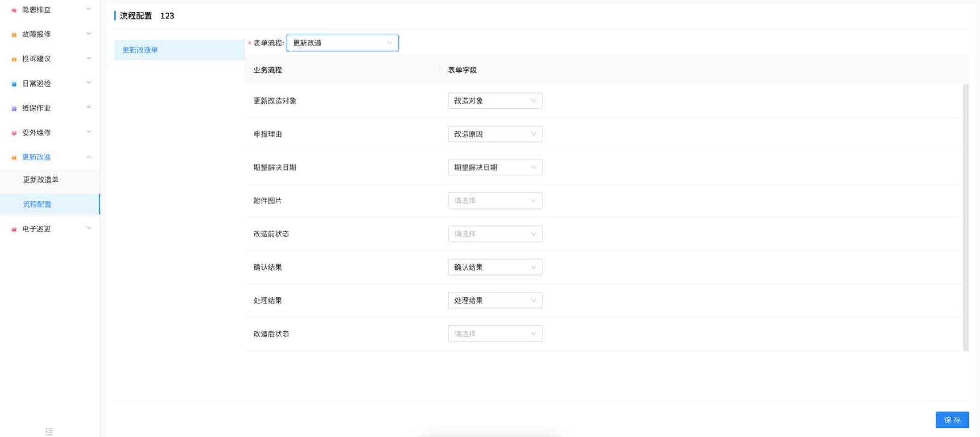
Task: Click the 委外维修 sidebar menu icon
Action: 14,133
